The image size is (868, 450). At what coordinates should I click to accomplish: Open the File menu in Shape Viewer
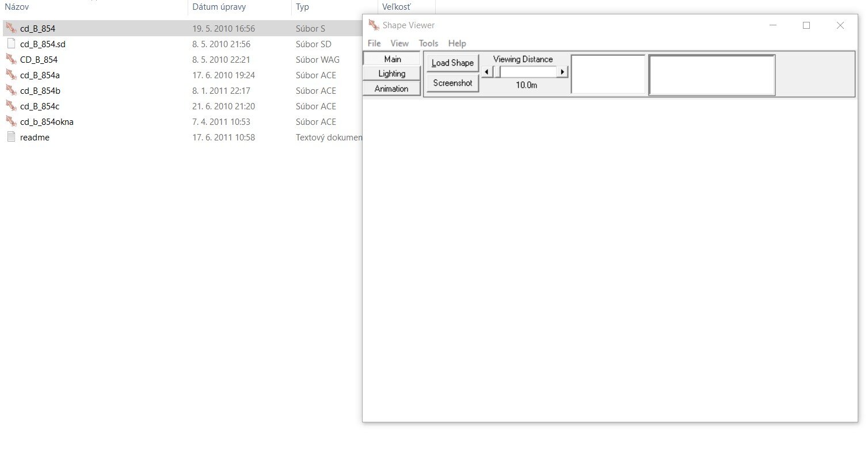click(374, 43)
